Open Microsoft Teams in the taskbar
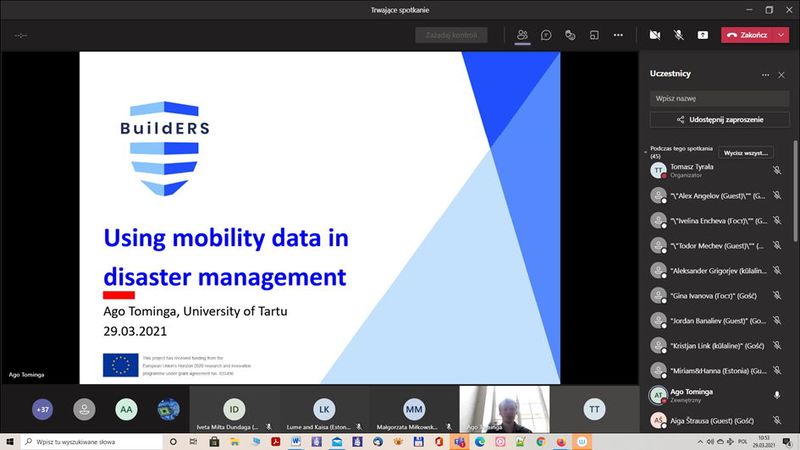 coord(459,442)
